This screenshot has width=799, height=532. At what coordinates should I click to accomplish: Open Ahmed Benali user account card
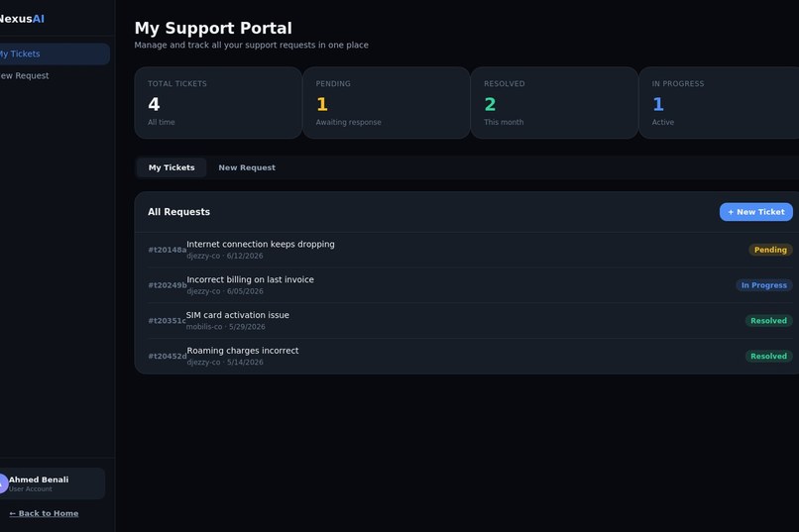point(51,483)
